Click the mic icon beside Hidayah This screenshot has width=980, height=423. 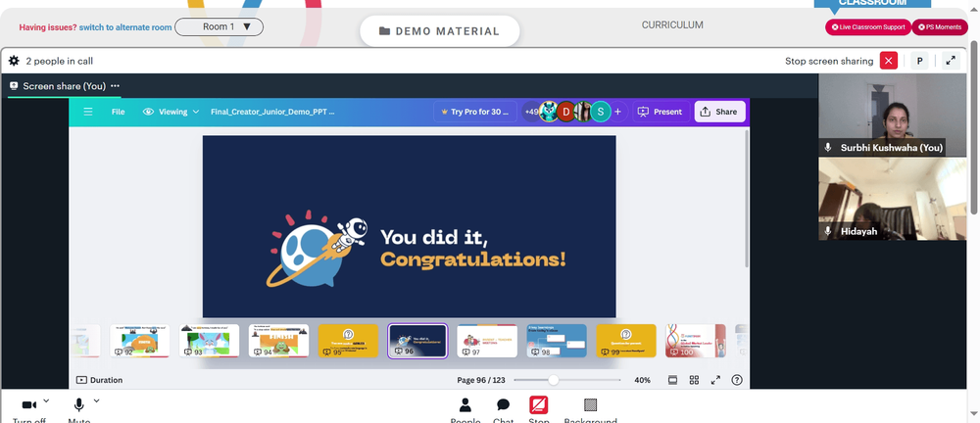point(828,231)
